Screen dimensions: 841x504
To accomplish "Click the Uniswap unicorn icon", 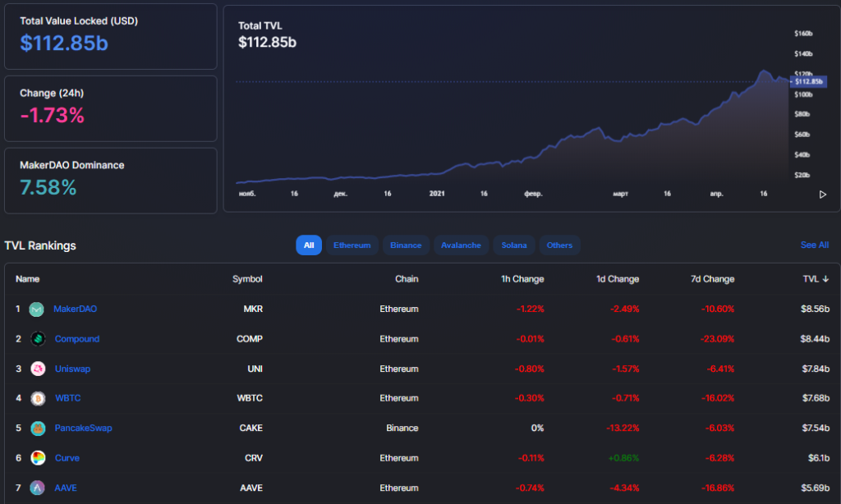I will (37, 369).
